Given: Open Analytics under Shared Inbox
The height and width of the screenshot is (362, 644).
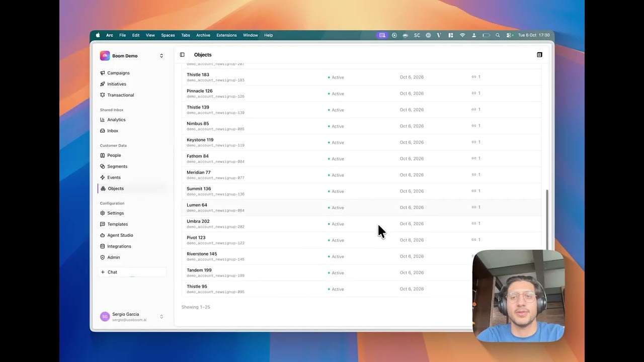Looking at the screenshot, I should point(116,120).
